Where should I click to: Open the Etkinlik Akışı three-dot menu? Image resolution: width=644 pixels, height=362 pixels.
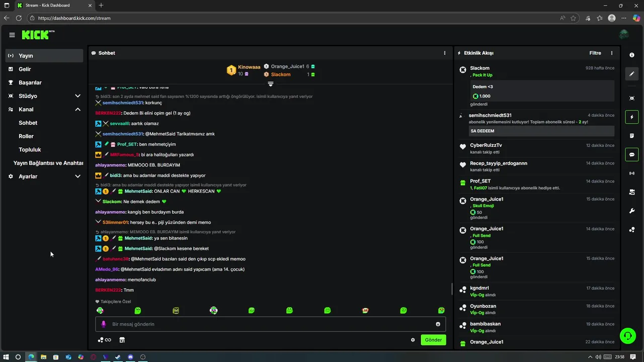click(x=612, y=53)
